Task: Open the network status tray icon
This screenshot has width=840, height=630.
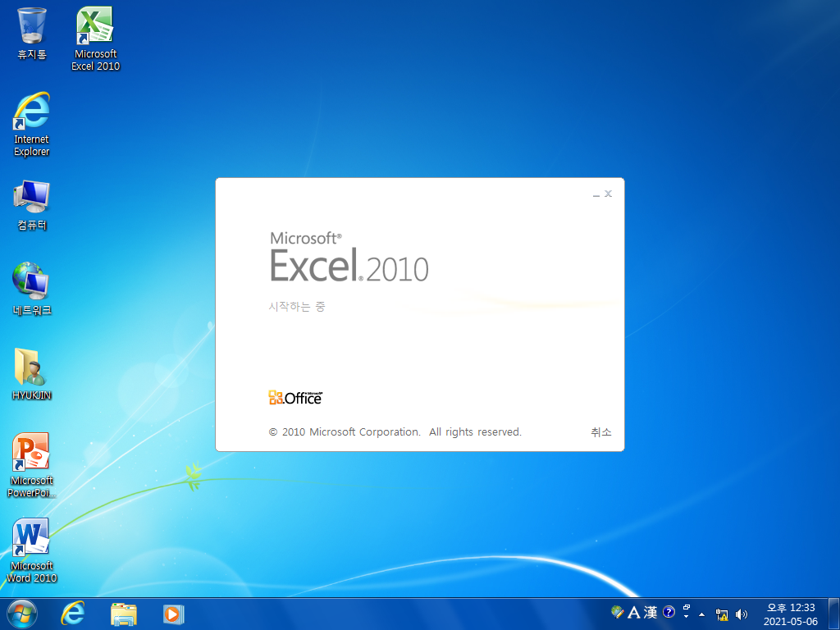Action: pos(722,614)
